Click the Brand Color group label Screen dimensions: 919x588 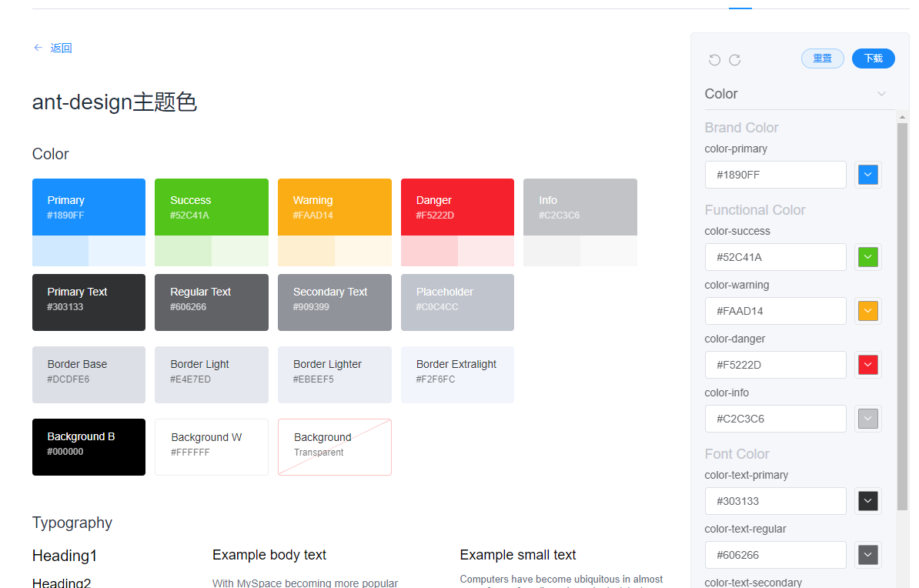(741, 128)
